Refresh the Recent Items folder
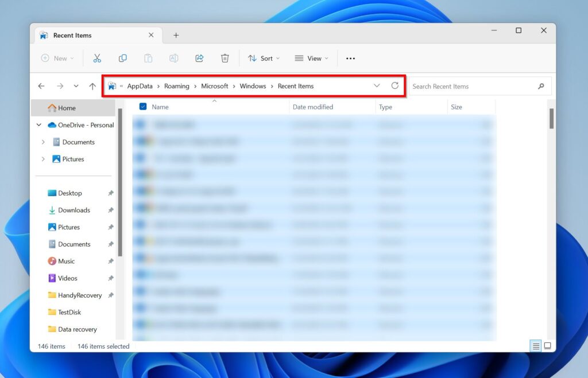The height and width of the screenshot is (378, 588). point(395,85)
